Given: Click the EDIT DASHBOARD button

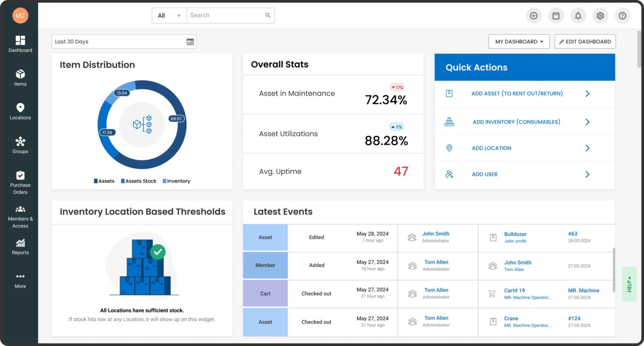Looking at the screenshot, I should tap(585, 41).
